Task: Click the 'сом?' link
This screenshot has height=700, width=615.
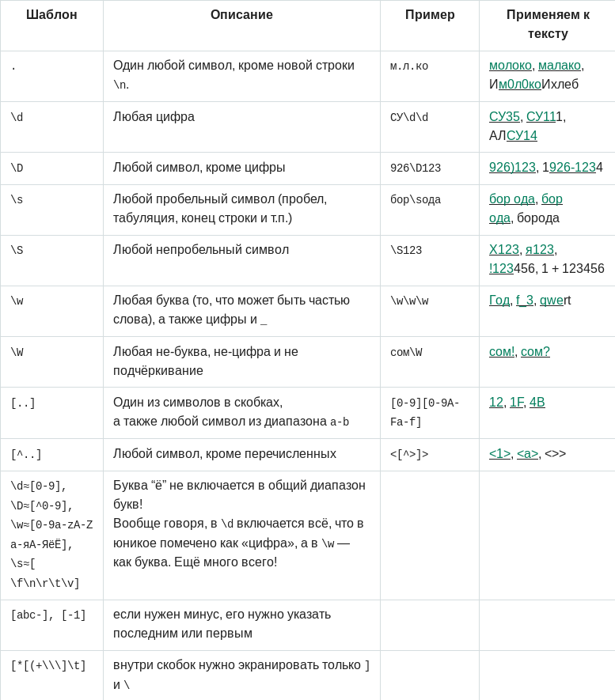Action: pyautogui.click(x=535, y=352)
